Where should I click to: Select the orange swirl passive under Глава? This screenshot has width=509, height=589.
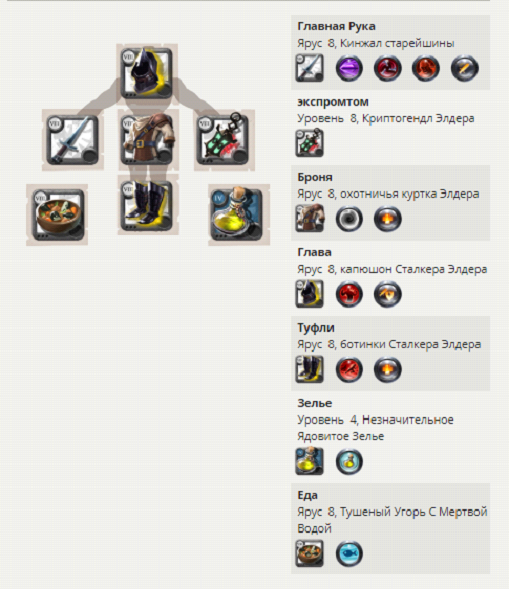pyautogui.click(x=387, y=294)
